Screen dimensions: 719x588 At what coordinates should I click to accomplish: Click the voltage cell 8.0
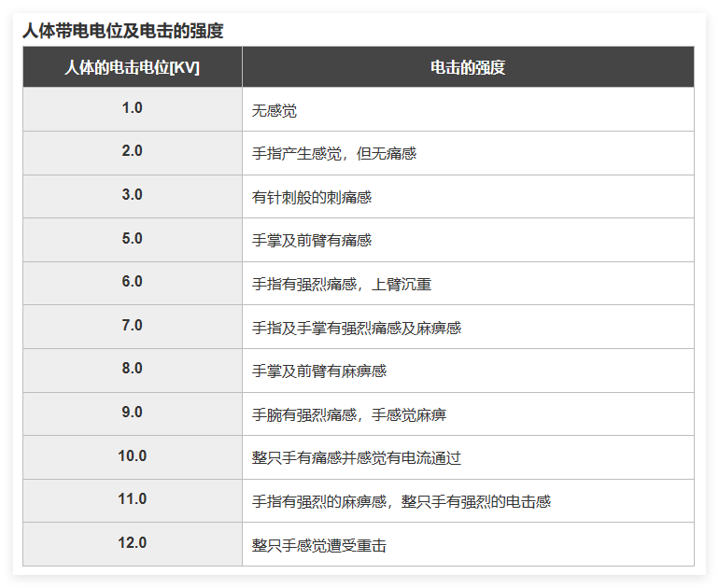click(x=132, y=371)
